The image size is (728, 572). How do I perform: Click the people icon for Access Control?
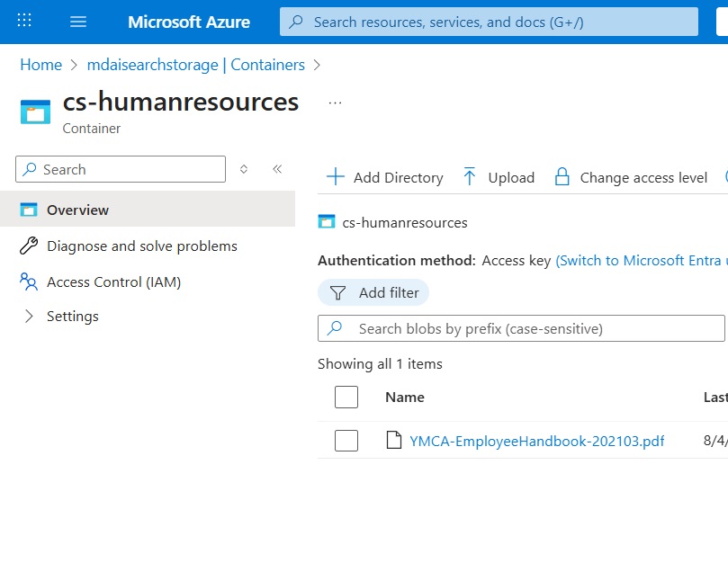click(x=29, y=282)
